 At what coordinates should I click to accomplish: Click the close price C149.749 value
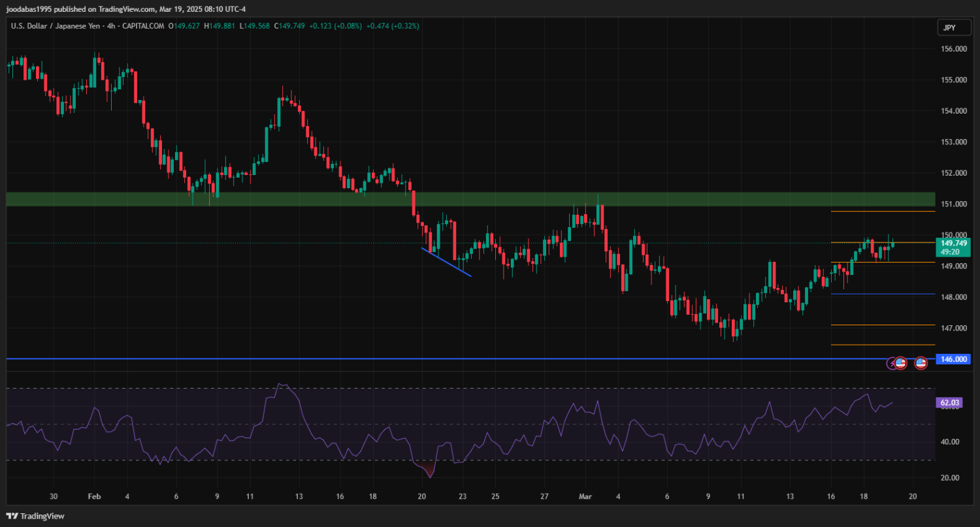(x=289, y=26)
